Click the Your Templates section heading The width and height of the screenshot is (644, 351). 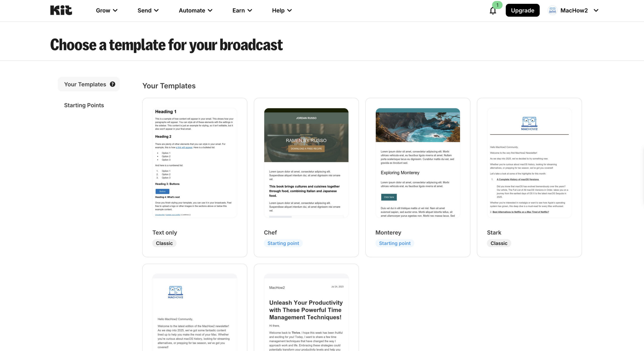tap(169, 86)
